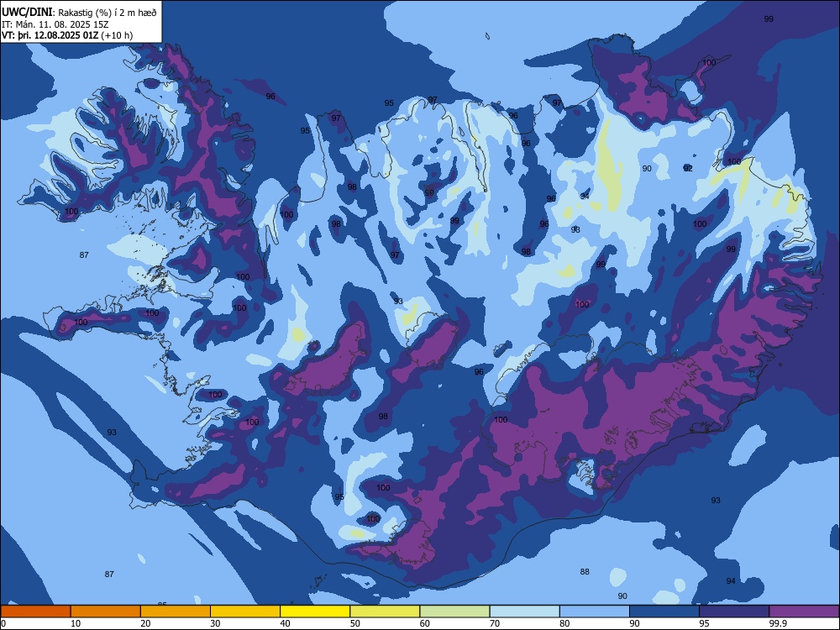Click the legend tick label '10'
Screen dimensions: 840x630
point(76,623)
